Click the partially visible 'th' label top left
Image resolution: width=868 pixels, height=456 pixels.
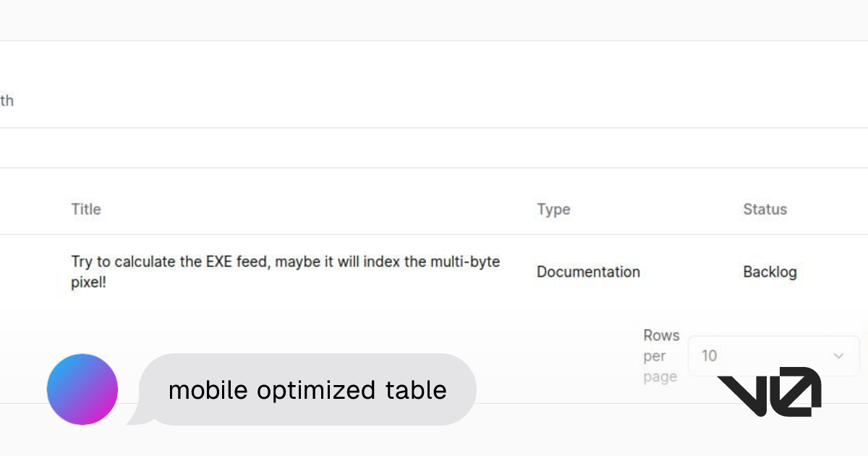(x=7, y=101)
